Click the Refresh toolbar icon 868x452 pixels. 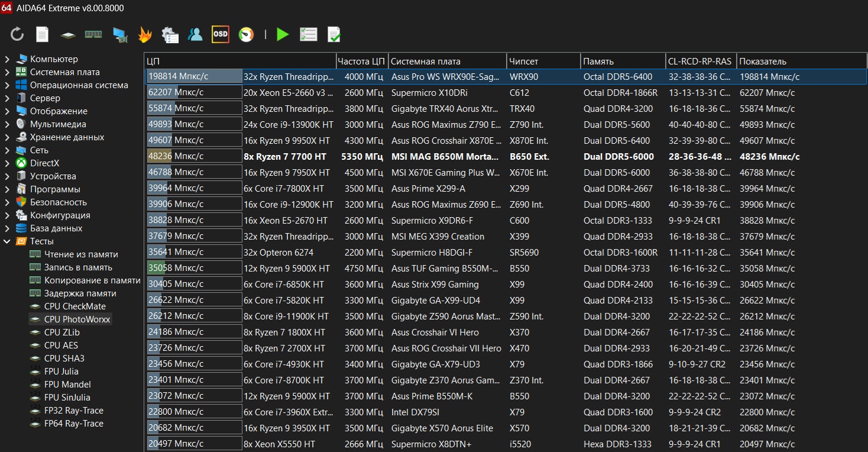(x=17, y=34)
